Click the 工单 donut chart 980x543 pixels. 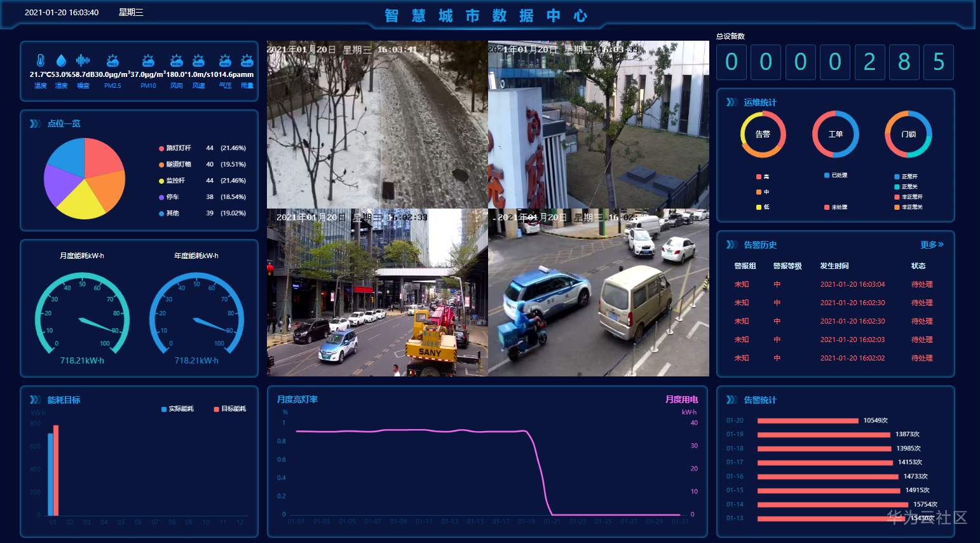click(836, 134)
